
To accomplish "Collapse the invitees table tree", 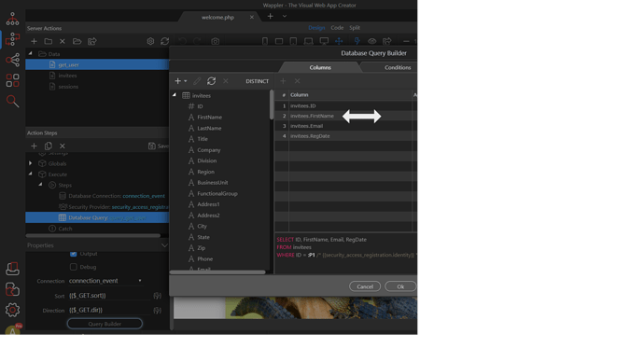I will [175, 95].
